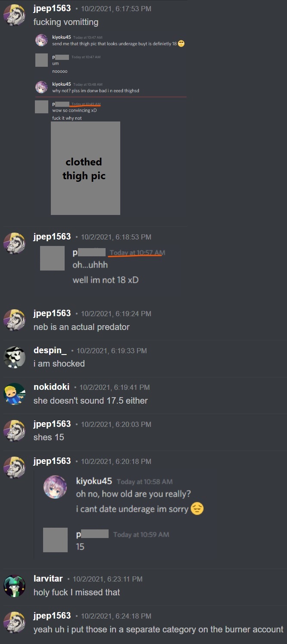Image resolution: width=287 pixels, height=644 pixels.
Task: Open the username despin_
Action: (50, 350)
